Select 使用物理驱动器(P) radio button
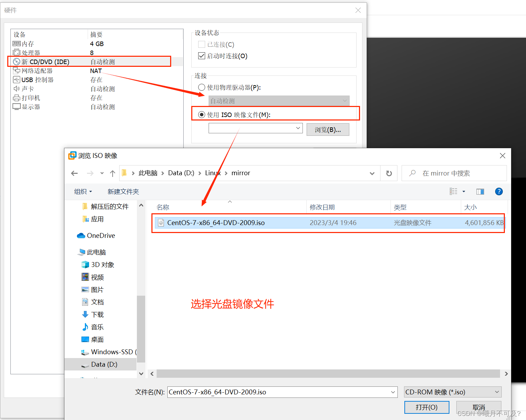The width and height of the screenshot is (526, 420). pos(202,87)
